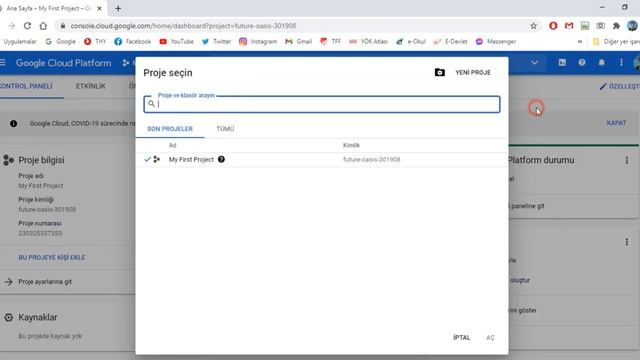Open Twitter bookmark
The width and height of the screenshot is (640, 360).
tap(216, 42)
